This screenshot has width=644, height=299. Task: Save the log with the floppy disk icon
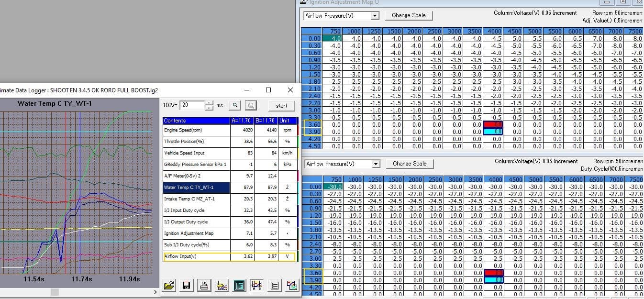point(186,286)
